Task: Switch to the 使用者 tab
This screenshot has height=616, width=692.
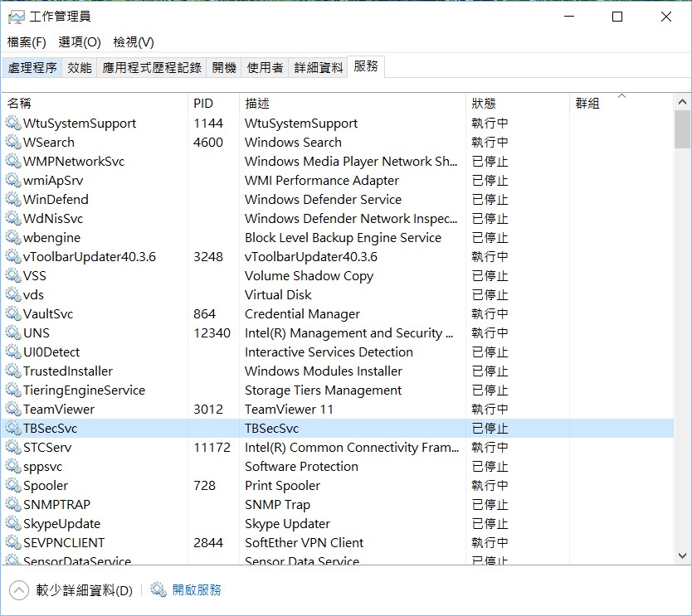Action: click(265, 67)
